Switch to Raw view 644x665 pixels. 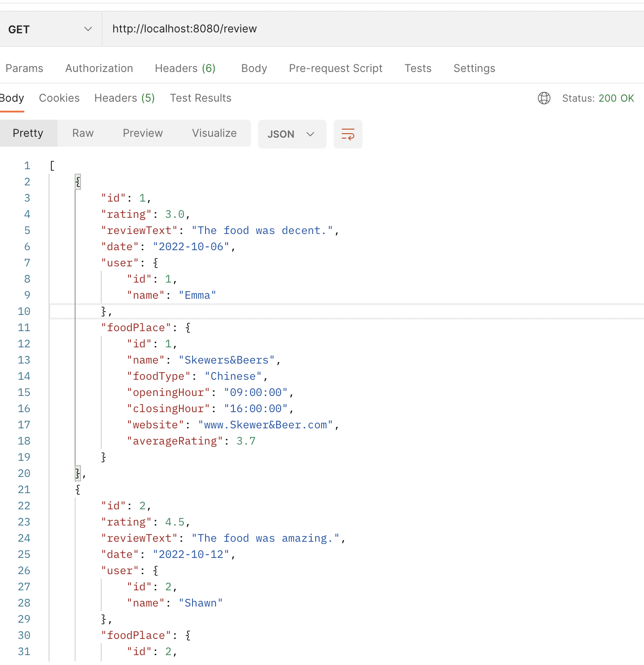pyautogui.click(x=83, y=133)
